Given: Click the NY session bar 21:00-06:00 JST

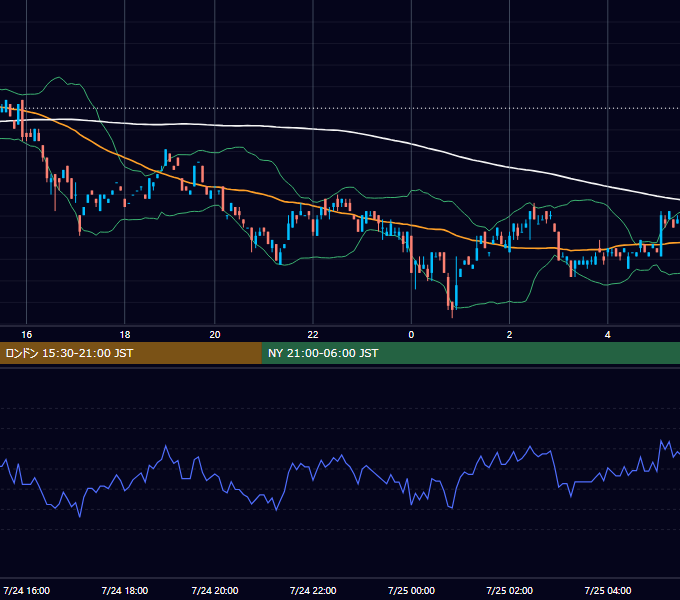Looking at the screenshot, I should [471, 353].
